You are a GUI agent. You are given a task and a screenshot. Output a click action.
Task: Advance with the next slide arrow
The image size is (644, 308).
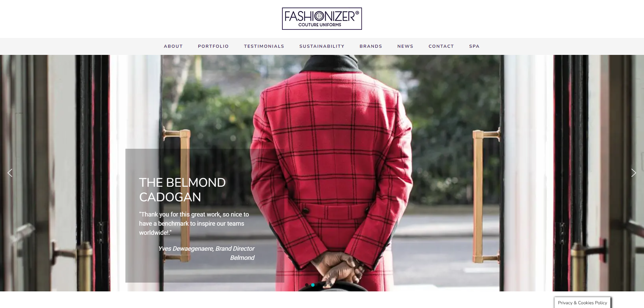tap(633, 173)
